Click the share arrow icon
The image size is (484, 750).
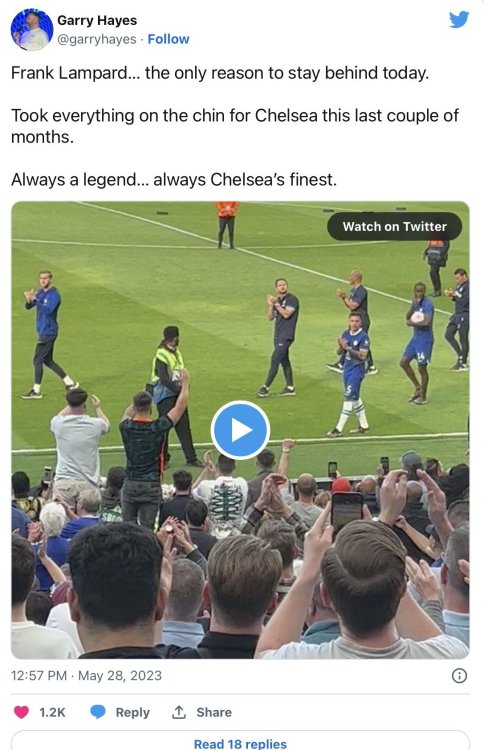click(178, 712)
